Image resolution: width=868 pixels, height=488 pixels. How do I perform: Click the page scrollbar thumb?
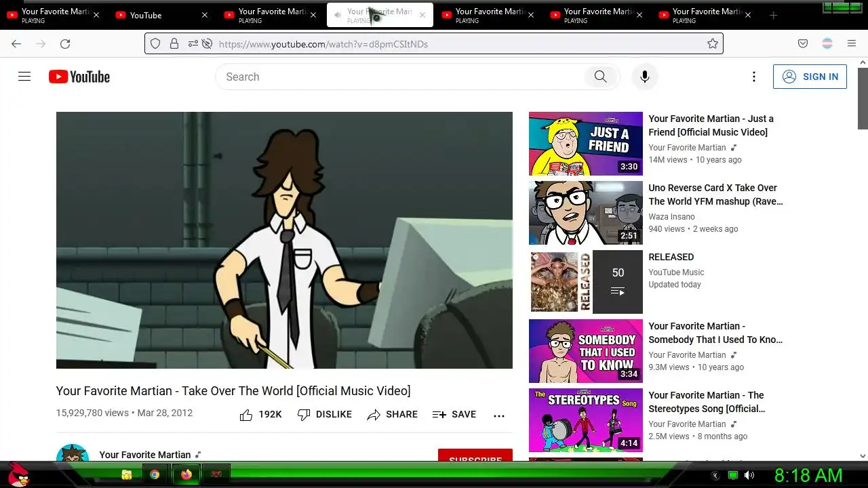[x=863, y=98]
